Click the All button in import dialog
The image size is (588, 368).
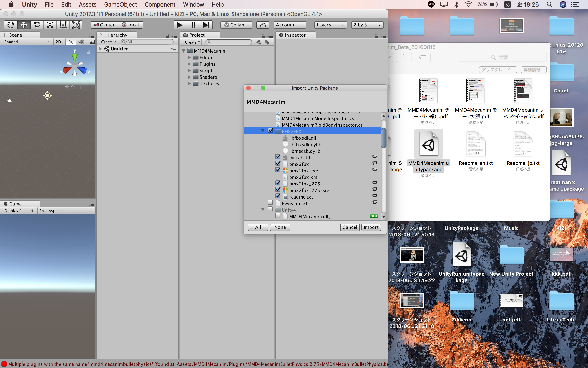coord(258,227)
